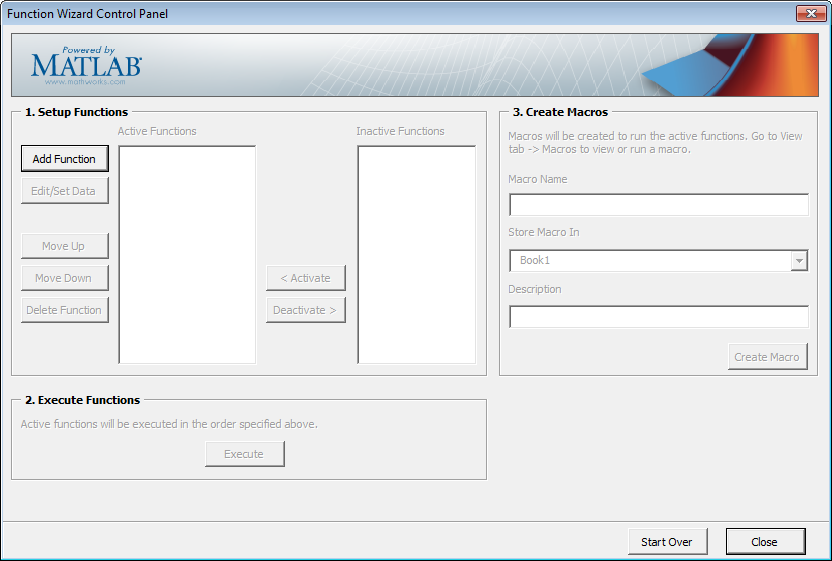Click the MATLAB logo in the banner
Viewport: 832px width, 561px height.
coord(86,66)
